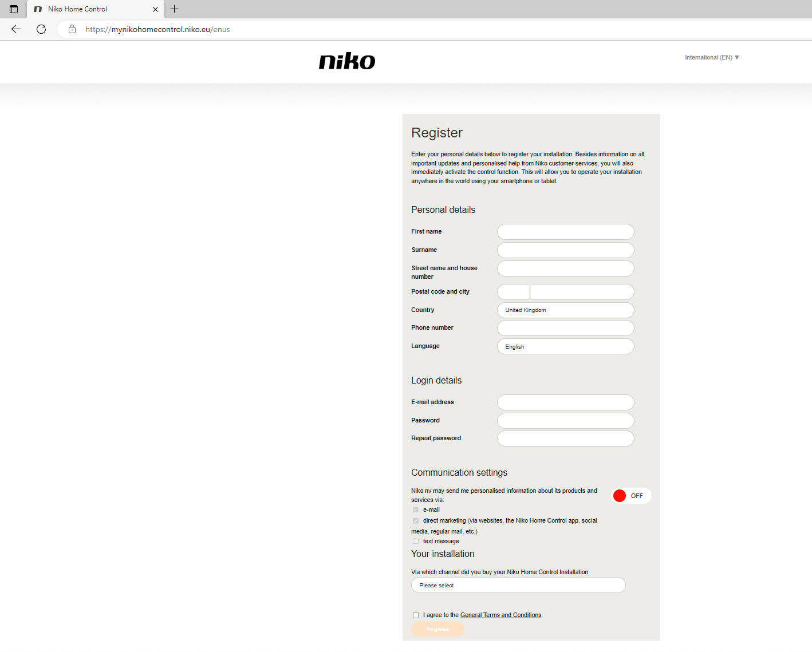812x652 pixels.
Task: Open the purchase channel Please select dropdown
Action: tap(518, 585)
